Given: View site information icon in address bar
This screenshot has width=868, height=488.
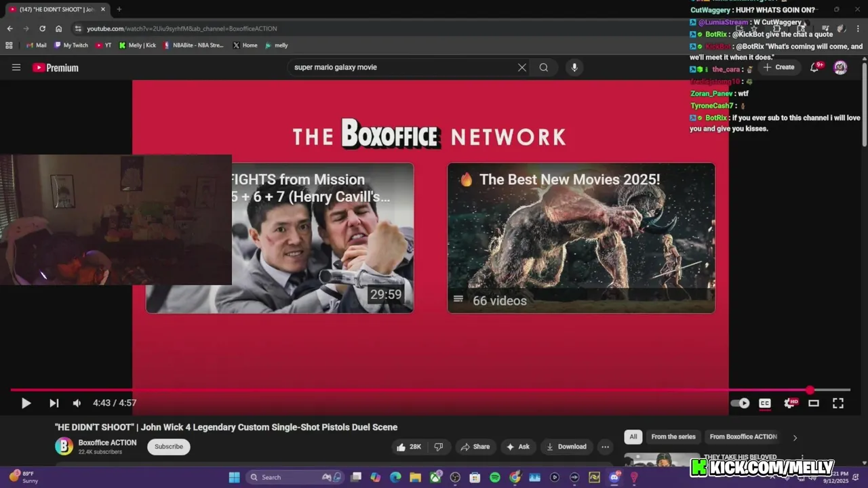Looking at the screenshot, I should 78,28.
